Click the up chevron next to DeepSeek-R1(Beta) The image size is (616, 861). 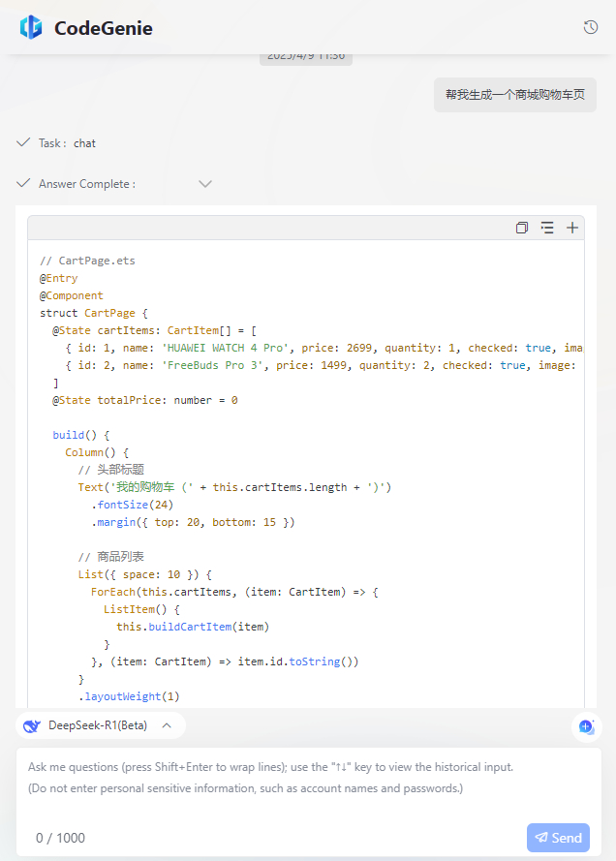point(167,726)
